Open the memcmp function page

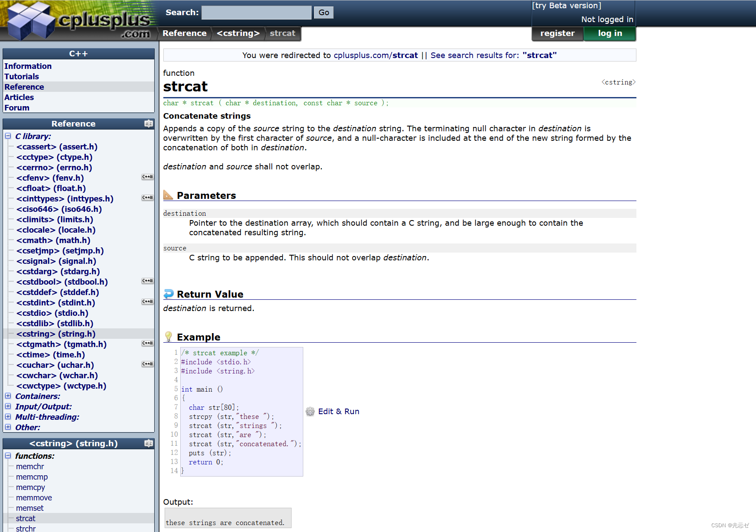tap(32, 477)
